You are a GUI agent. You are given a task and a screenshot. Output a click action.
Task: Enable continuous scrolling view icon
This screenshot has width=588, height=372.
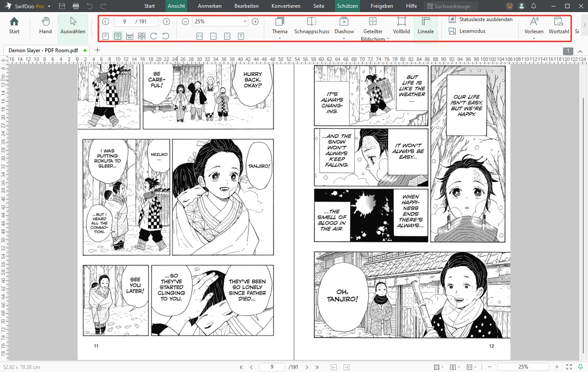click(x=130, y=36)
